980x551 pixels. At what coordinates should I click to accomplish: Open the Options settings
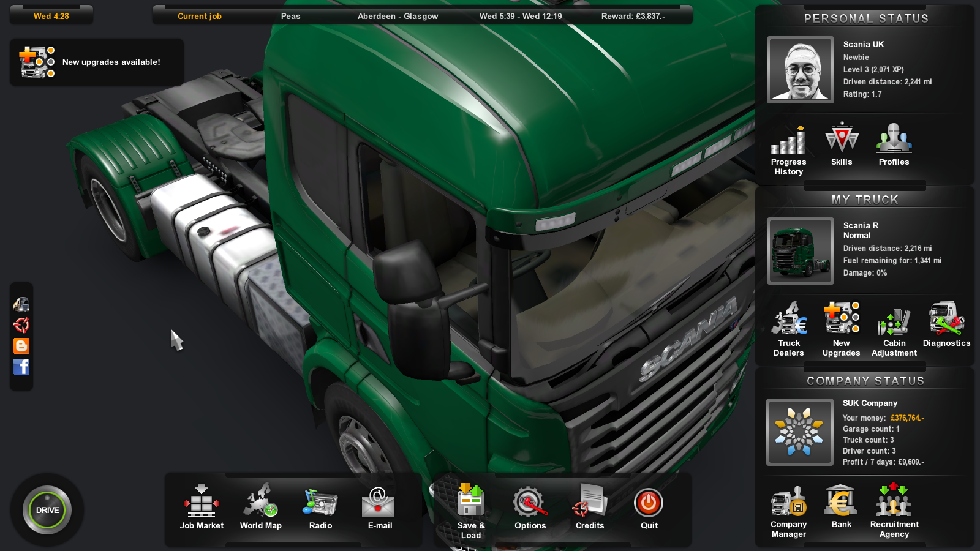point(530,506)
